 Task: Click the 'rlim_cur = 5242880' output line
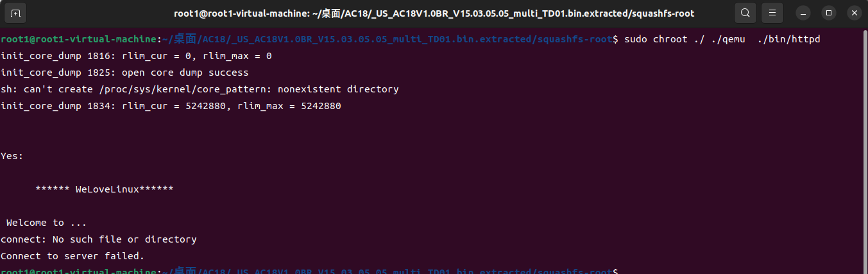[x=171, y=107]
